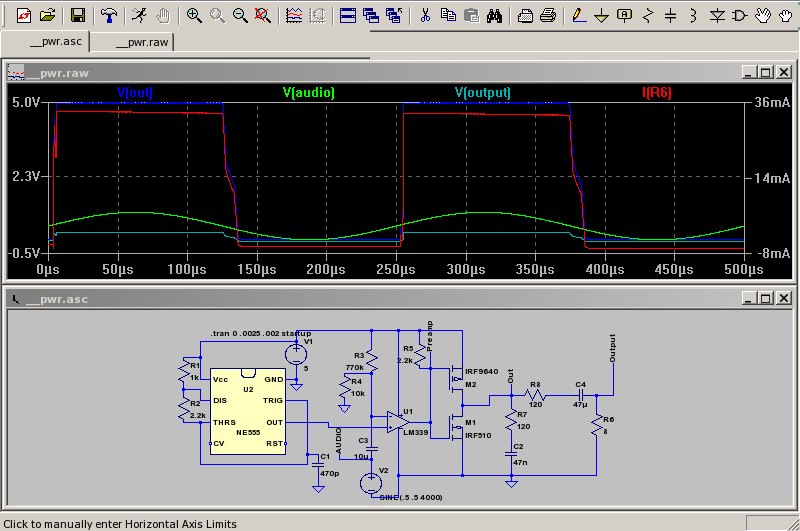Image resolution: width=800 pixels, height=531 pixels.
Task: Open a file with folder icon
Action: (47, 15)
